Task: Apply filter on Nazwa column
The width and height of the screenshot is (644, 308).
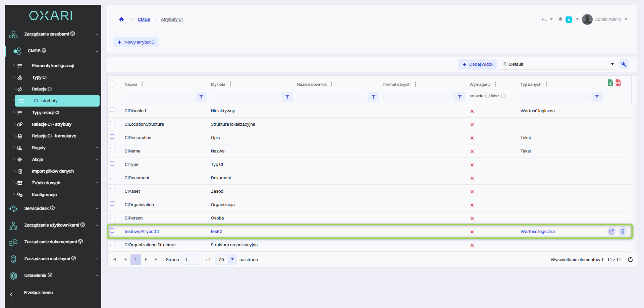Action: pos(201,97)
